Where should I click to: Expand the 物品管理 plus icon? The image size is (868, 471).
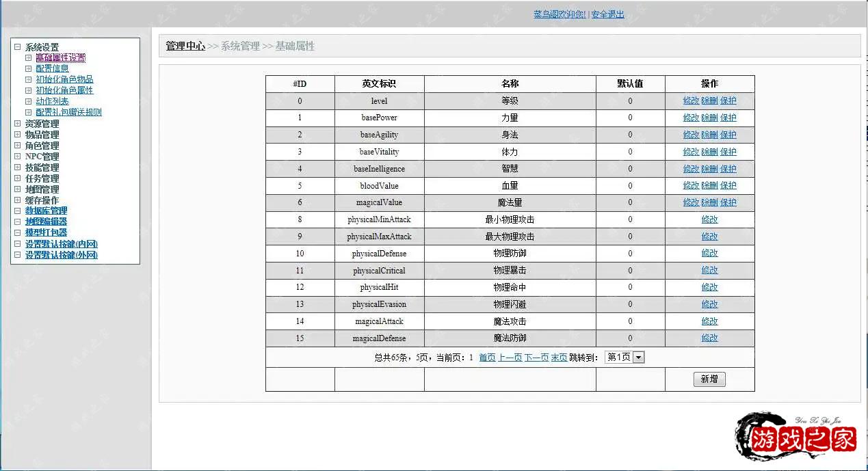click(x=18, y=135)
